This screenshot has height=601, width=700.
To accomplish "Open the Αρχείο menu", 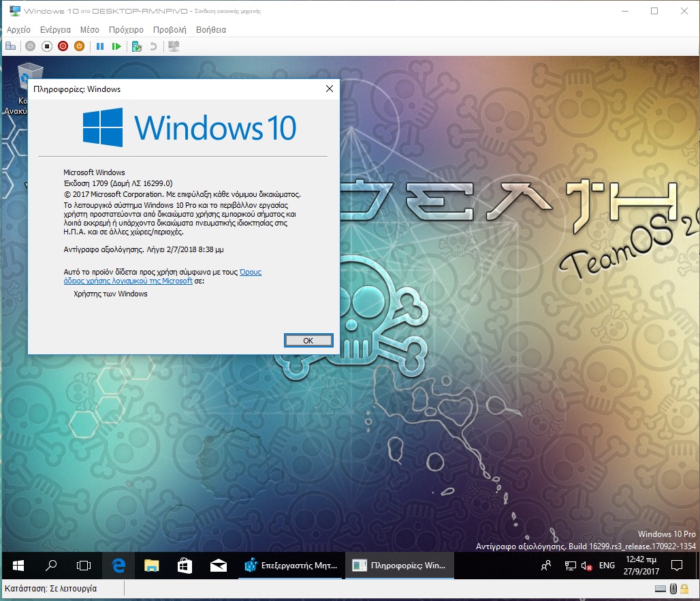I will [19, 29].
